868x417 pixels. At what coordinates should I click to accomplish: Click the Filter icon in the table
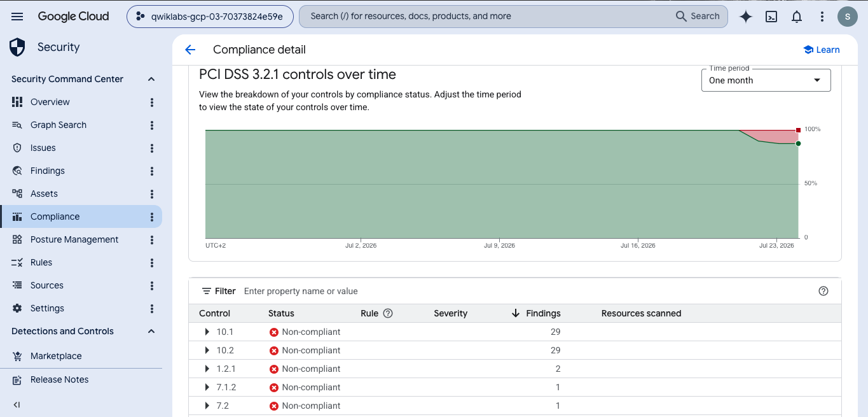pyautogui.click(x=207, y=291)
